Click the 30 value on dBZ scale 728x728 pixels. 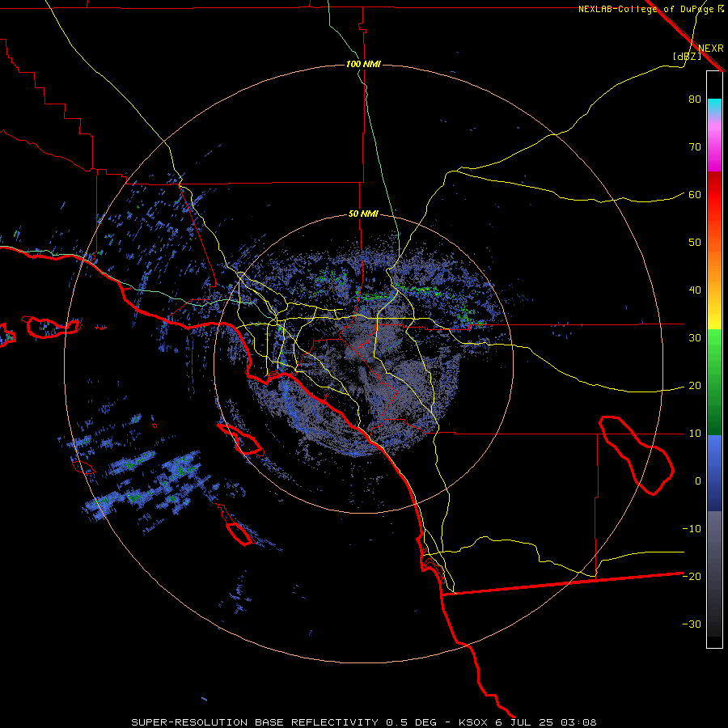(695, 338)
